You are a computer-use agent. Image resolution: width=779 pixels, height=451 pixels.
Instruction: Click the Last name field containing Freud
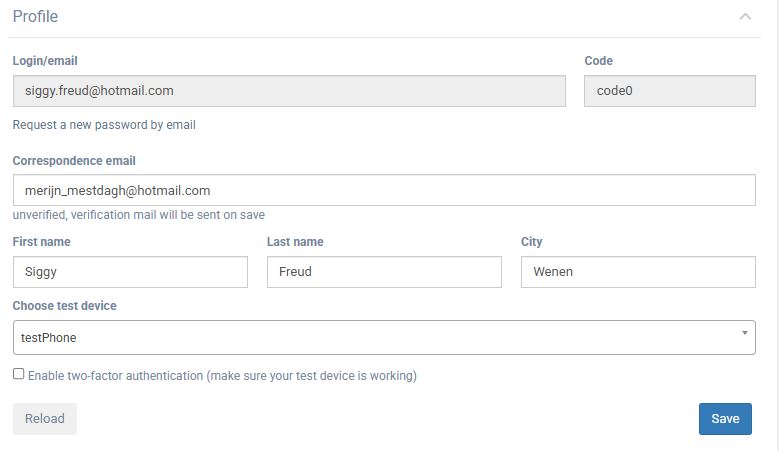pyautogui.click(x=384, y=272)
